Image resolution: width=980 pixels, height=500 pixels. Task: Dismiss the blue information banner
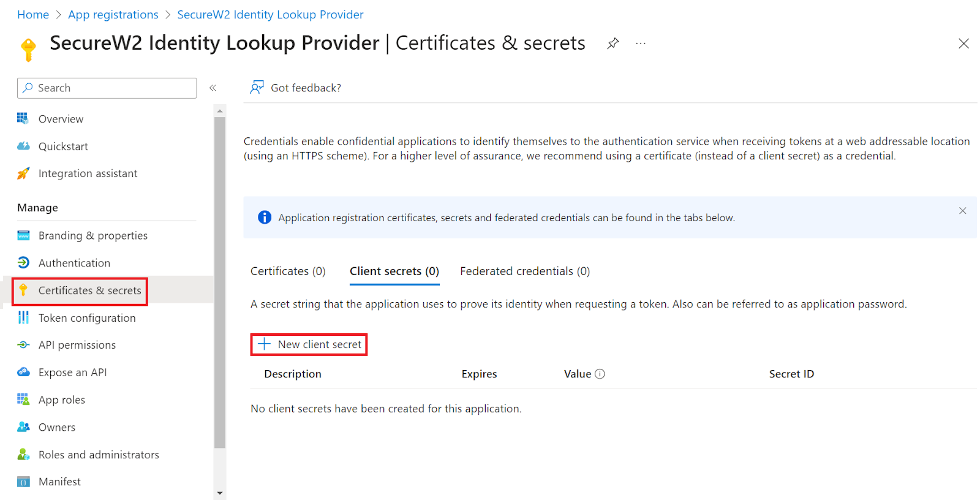pyautogui.click(x=963, y=211)
